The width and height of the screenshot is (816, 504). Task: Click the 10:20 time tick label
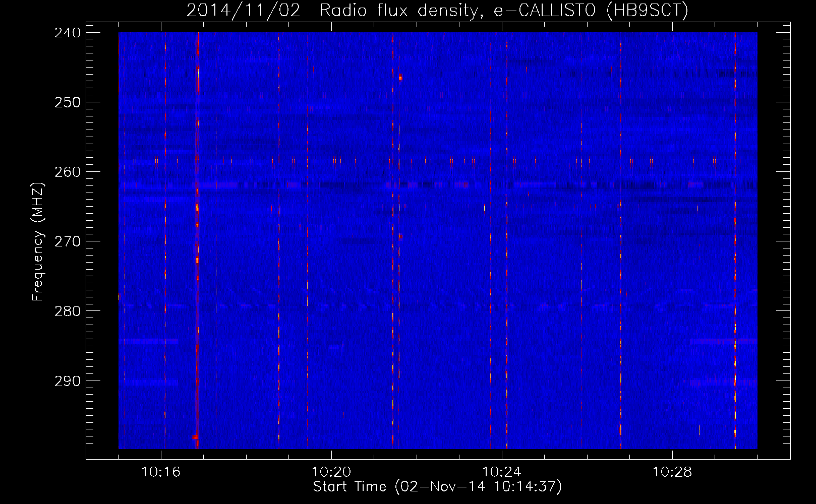(331, 472)
